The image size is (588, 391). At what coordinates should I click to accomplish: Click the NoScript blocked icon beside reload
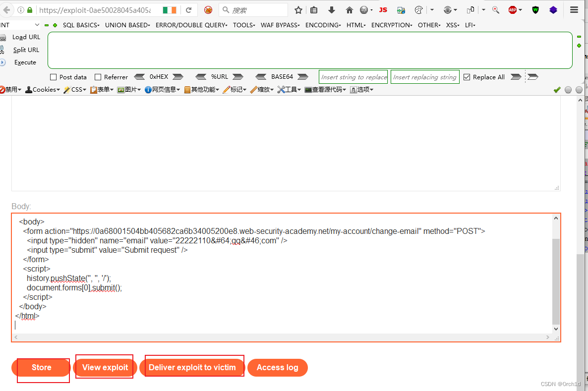208,10
